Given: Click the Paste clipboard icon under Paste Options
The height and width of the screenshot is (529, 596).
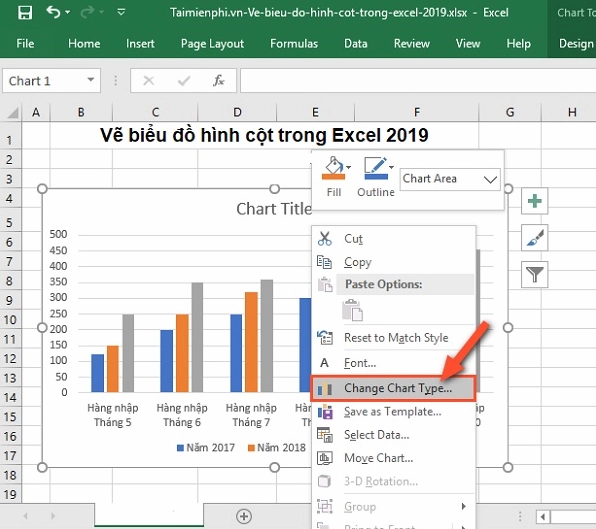Looking at the screenshot, I should click(352, 310).
